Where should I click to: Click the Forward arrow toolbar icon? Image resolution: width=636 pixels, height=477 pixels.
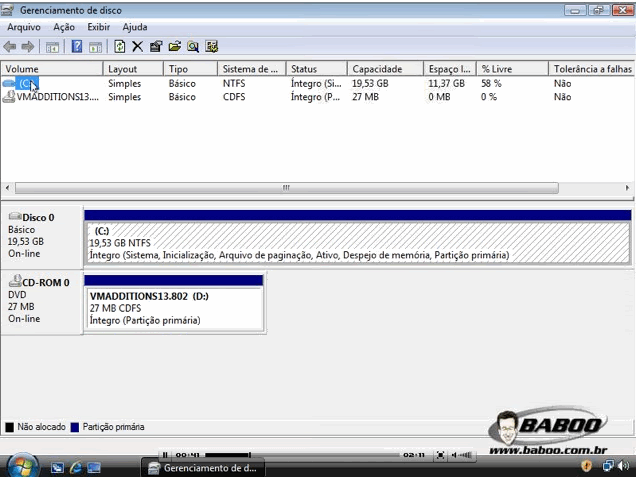point(28,47)
